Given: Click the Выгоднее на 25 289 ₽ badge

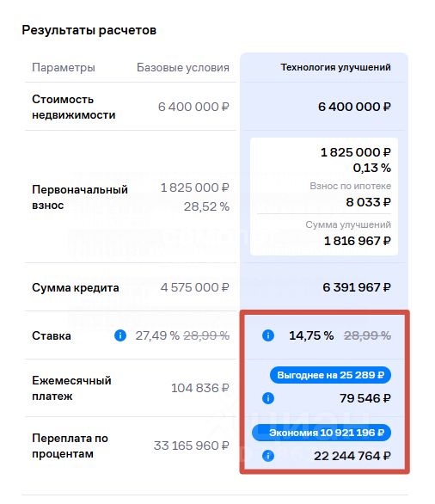Looking at the screenshot, I should point(331,375).
